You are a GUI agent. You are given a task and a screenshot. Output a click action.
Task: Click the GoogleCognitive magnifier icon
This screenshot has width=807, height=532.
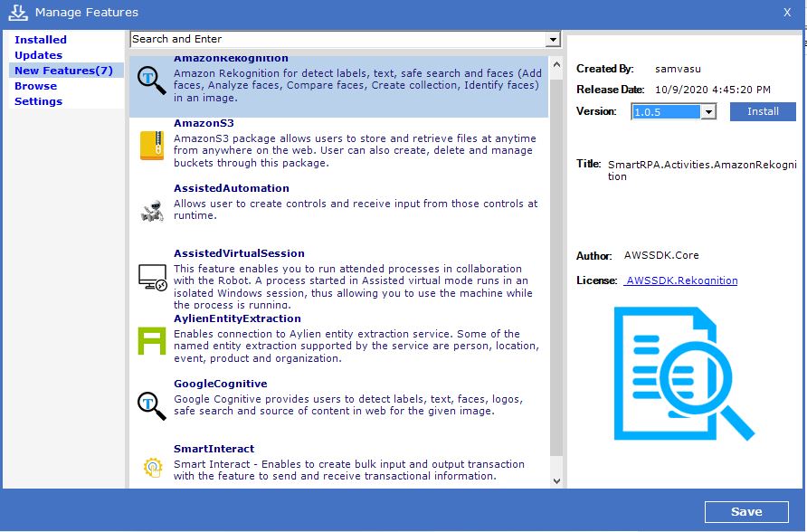(x=151, y=405)
